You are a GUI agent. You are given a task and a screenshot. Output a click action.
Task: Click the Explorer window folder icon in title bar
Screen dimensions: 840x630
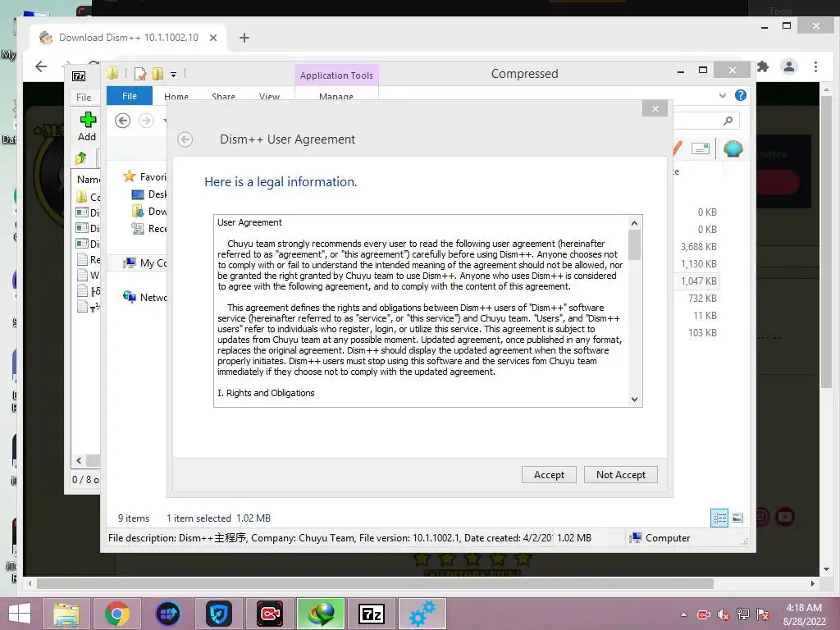(113, 73)
